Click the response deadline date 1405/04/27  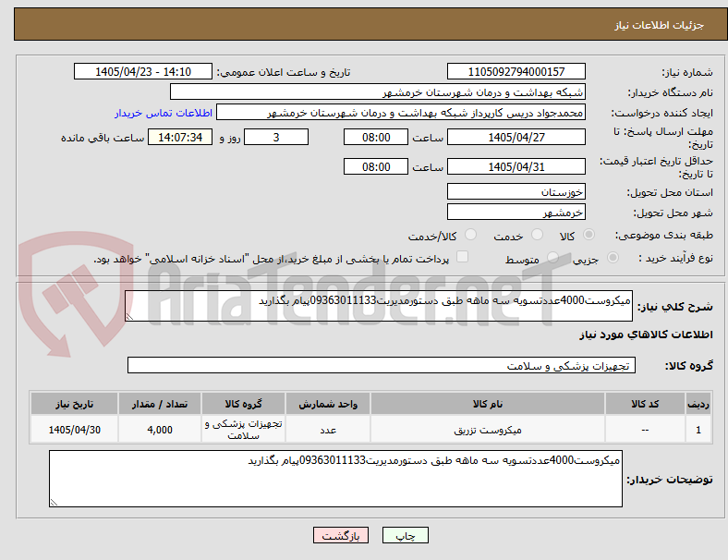516,137
